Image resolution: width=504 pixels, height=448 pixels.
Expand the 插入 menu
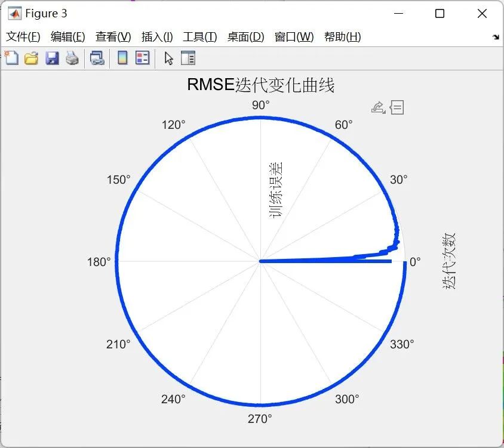tap(156, 36)
